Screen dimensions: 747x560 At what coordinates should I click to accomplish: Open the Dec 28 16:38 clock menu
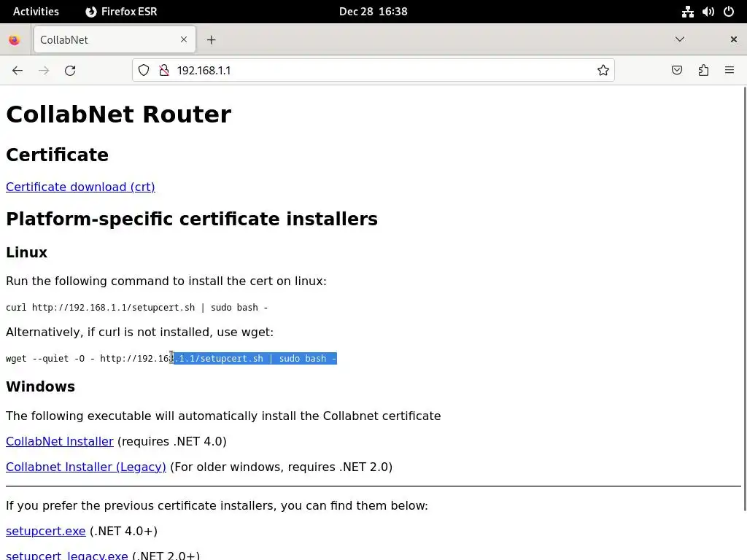click(373, 12)
